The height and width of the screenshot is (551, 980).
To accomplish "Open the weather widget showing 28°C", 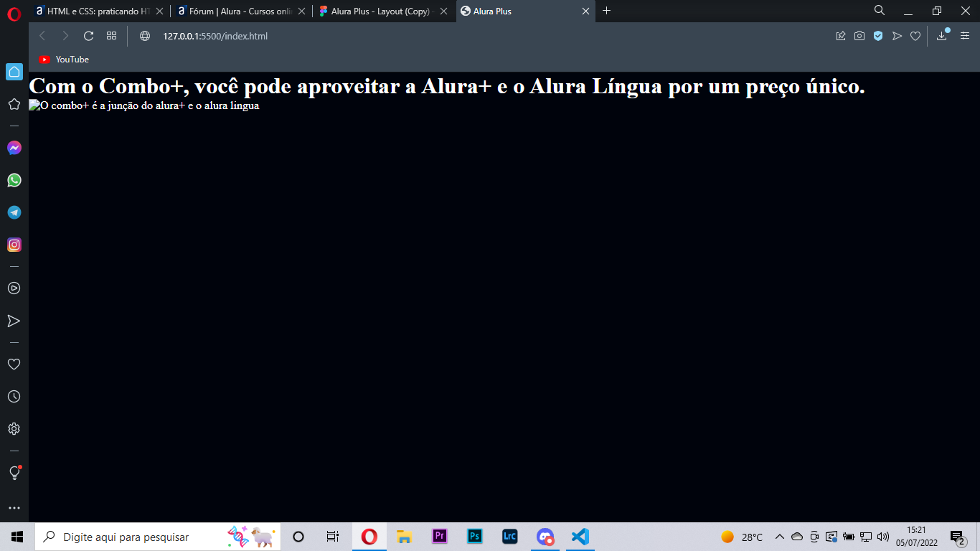I will 742,537.
